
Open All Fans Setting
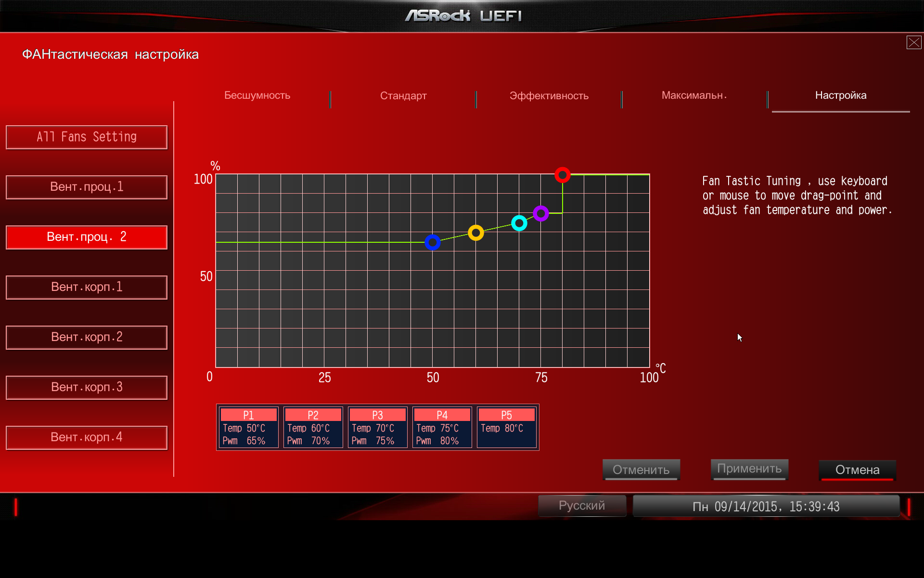[x=87, y=137]
